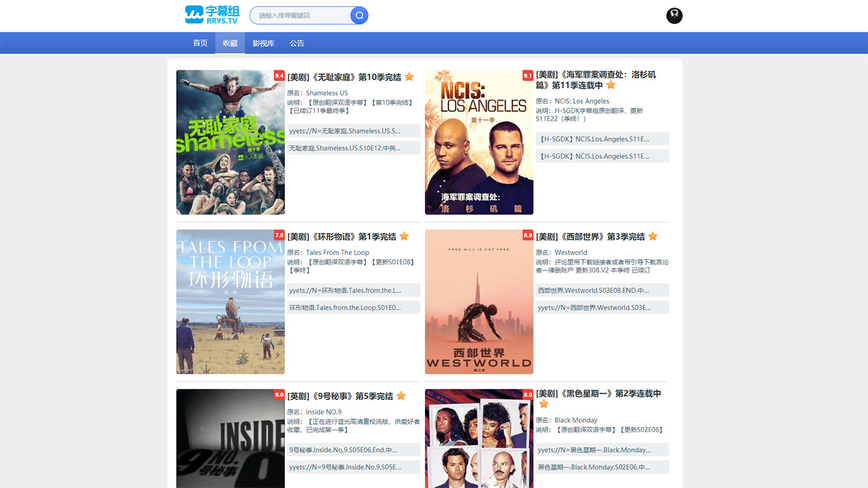Image resolution: width=868 pixels, height=488 pixels.
Task: Toggle favorite star for 无耻家庭 第10季
Action: tap(409, 77)
